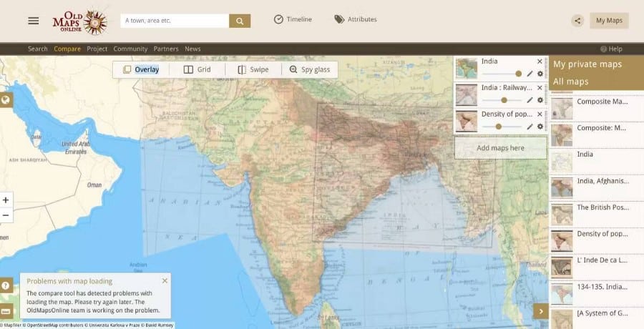Adjust the India layer opacity slider
This screenshot has height=329, width=644.
pyautogui.click(x=518, y=74)
